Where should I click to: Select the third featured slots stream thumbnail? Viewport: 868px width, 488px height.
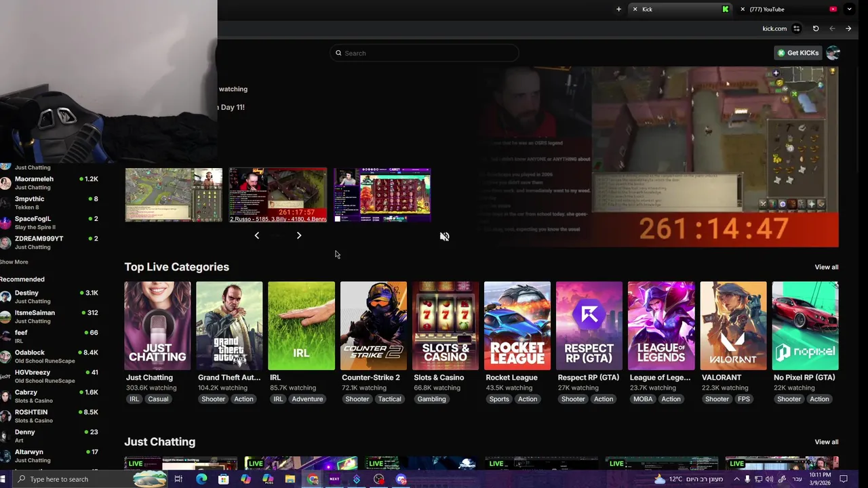tap(382, 195)
